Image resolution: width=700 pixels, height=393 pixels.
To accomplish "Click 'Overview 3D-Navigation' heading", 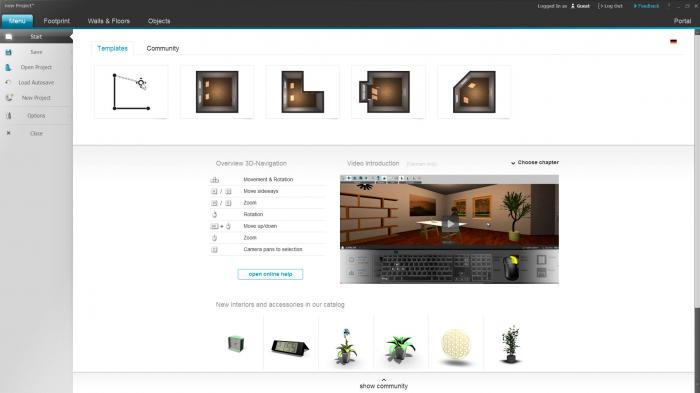I will [x=251, y=163].
